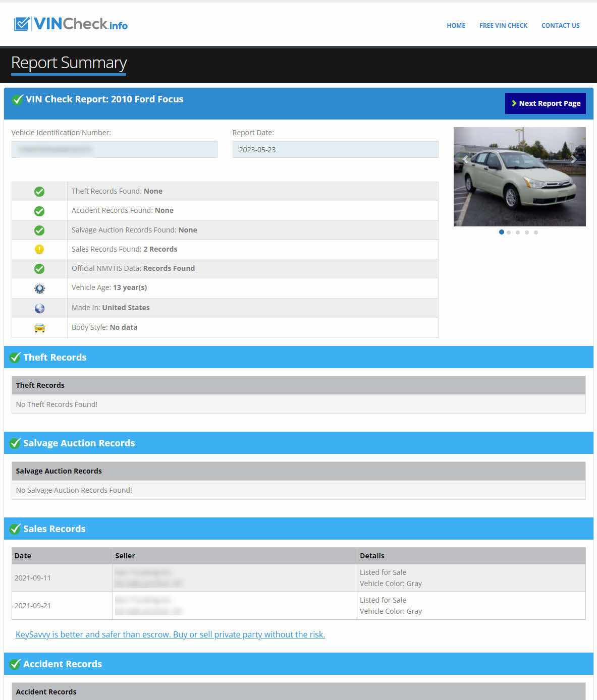
Task: Click globe icon next to Made In
Action: point(39,308)
